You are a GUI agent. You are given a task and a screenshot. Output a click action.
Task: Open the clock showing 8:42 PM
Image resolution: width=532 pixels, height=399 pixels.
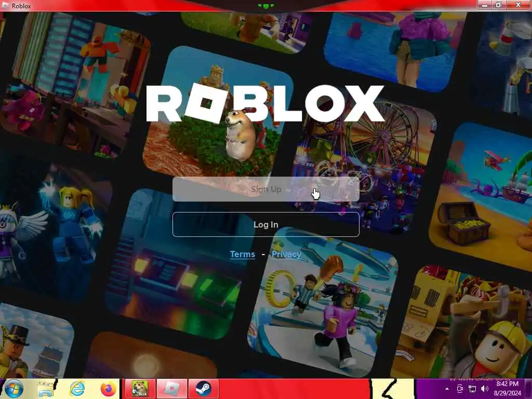click(507, 389)
